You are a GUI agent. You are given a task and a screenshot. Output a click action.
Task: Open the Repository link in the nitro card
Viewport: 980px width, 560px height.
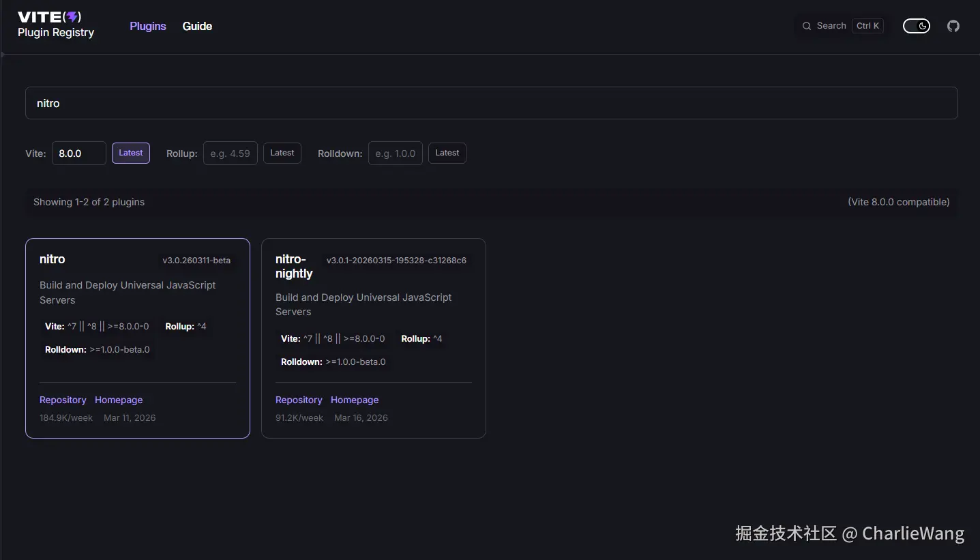coord(63,400)
